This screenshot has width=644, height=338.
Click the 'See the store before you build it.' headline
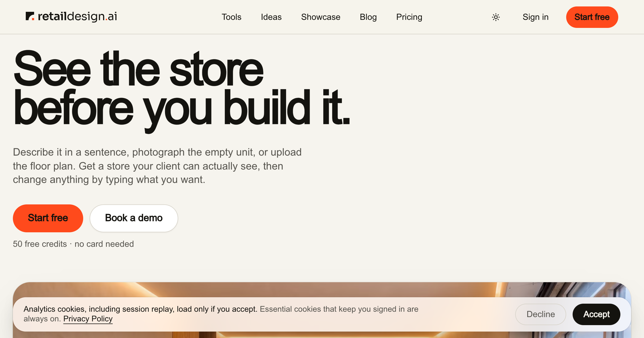(x=181, y=91)
